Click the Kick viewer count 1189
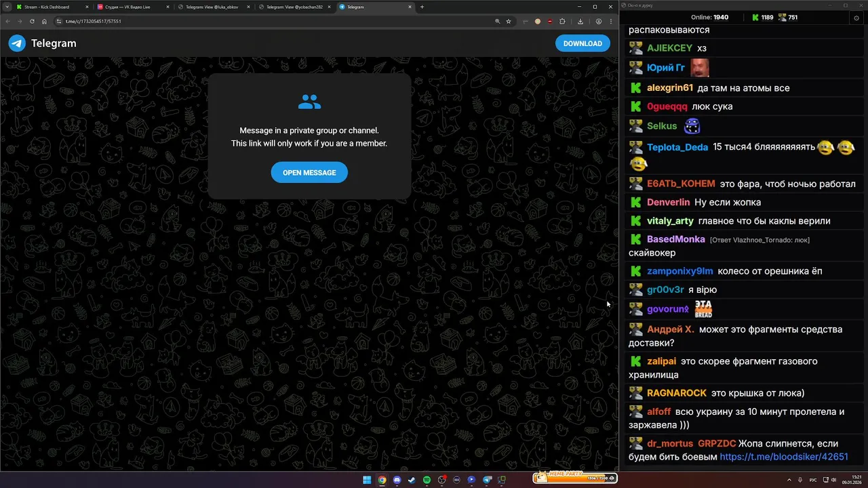The height and width of the screenshot is (488, 868). coord(763,18)
